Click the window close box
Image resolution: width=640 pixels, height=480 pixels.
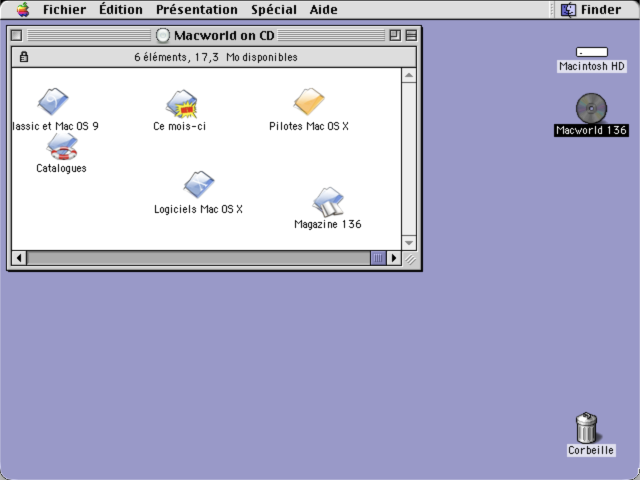[x=17, y=36]
